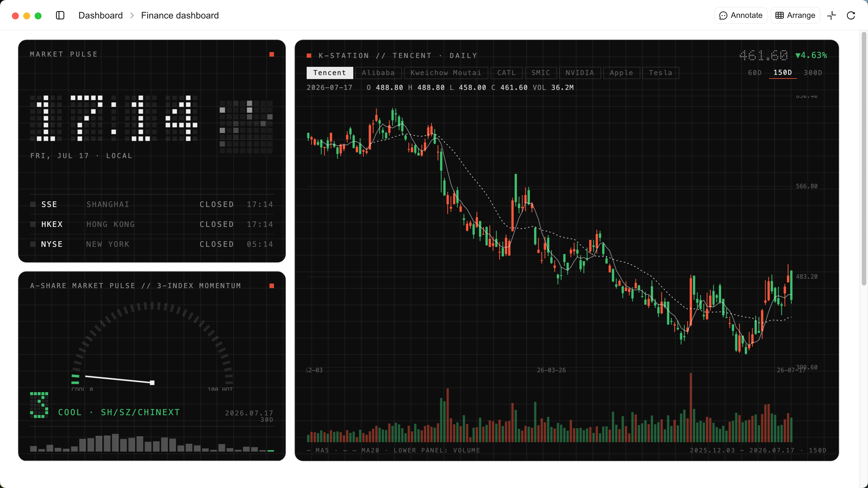Image resolution: width=868 pixels, height=488 pixels.
Task: Click the refresh dashboard icon
Action: pos(851,16)
